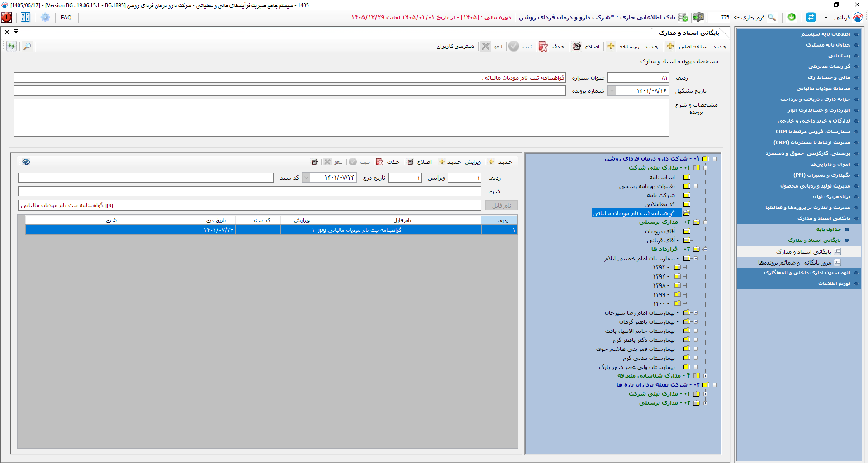868x463 pixels.
Task: Open the tab list dropdown arrow near the close X
Action: tap(16, 32)
